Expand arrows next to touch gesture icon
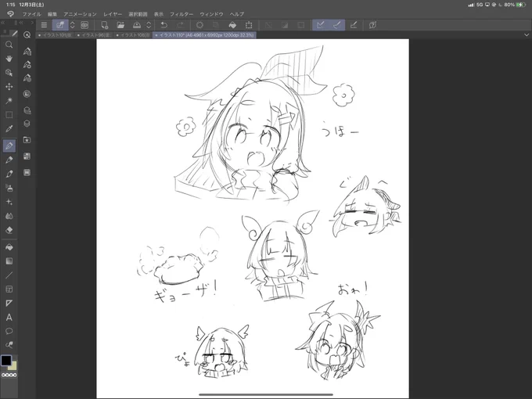 tap(72, 25)
